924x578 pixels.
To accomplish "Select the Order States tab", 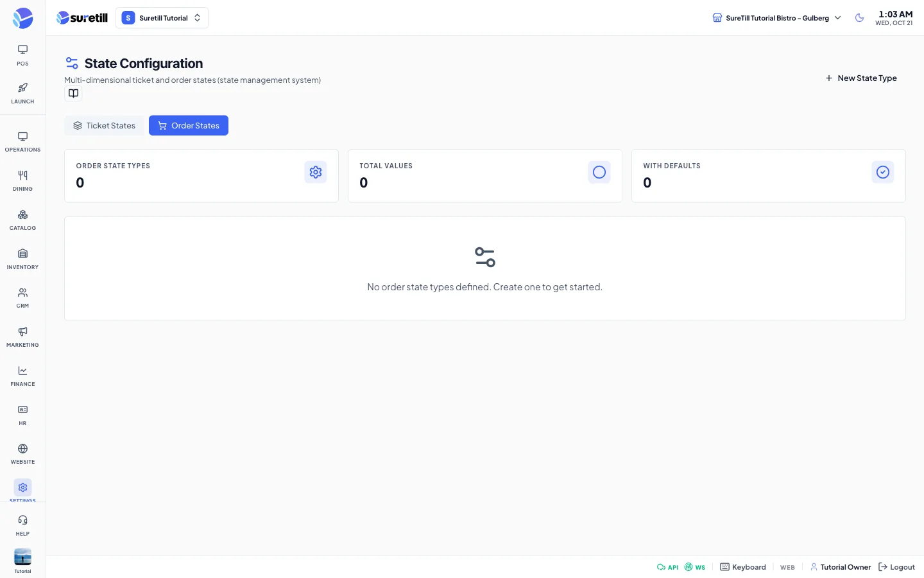I will [x=189, y=126].
